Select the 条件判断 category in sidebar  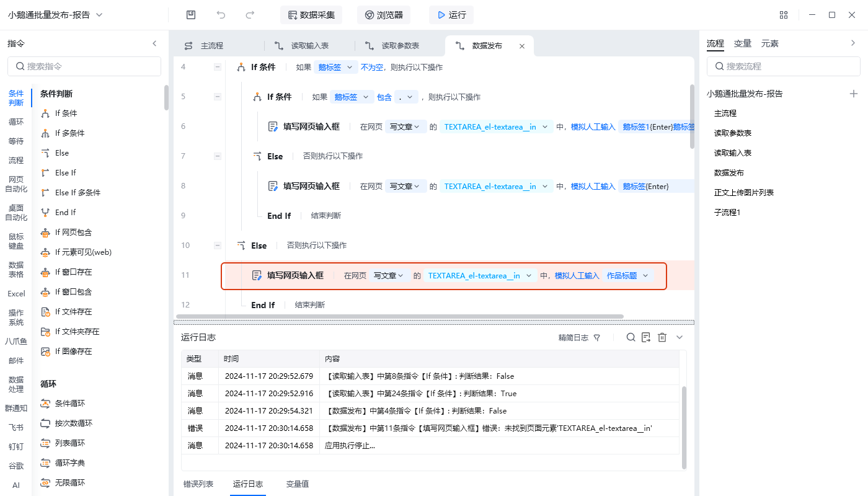click(16, 98)
